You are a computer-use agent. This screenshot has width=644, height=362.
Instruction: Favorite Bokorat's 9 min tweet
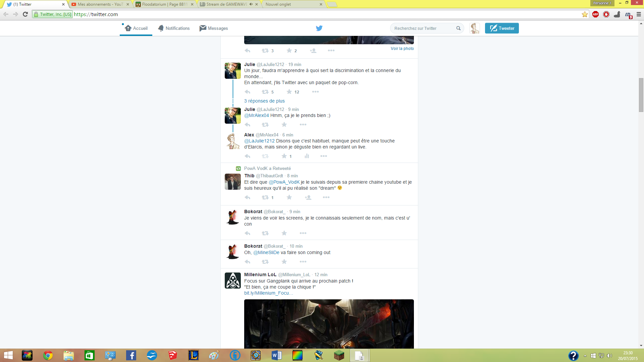pyautogui.click(x=284, y=233)
